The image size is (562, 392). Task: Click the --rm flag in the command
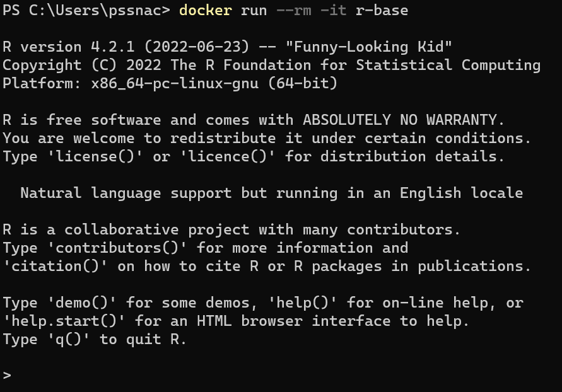coord(293,10)
